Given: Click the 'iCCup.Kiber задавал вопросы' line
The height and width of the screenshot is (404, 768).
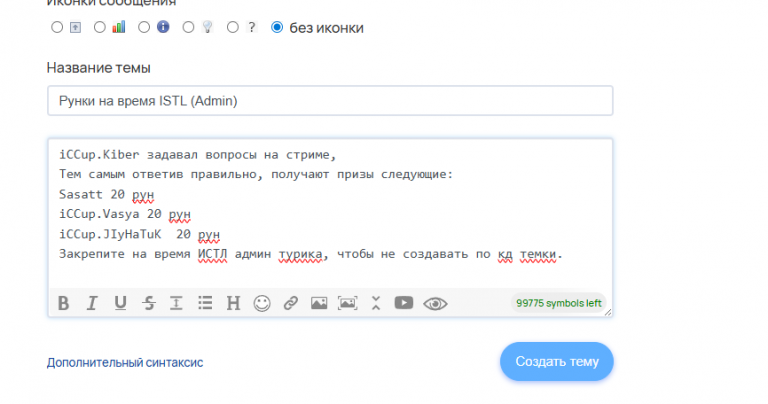Looking at the screenshot, I should click(x=197, y=155).
